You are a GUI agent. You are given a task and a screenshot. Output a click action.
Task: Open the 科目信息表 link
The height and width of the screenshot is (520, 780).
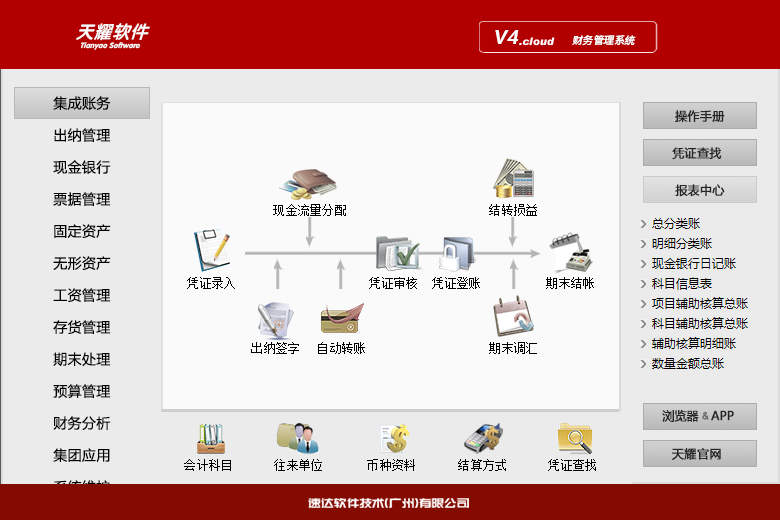coord(682,284)
